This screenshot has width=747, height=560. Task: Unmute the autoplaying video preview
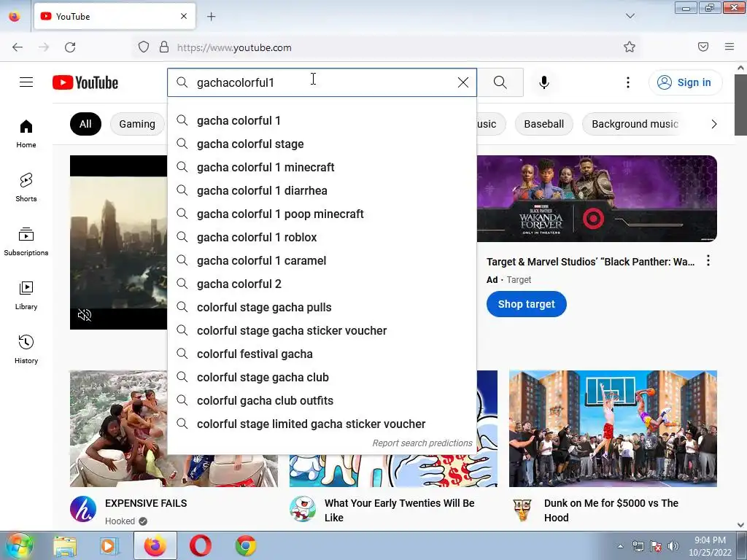pos(85,315)
